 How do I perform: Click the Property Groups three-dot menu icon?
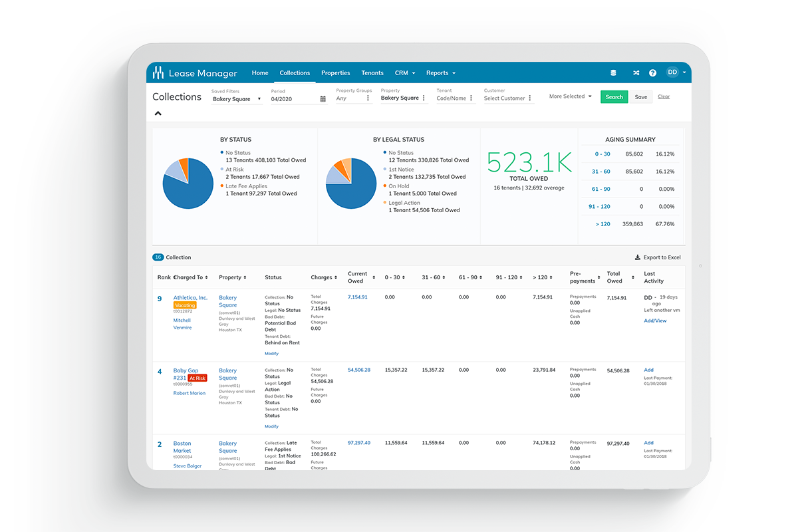tap(368, 98)
